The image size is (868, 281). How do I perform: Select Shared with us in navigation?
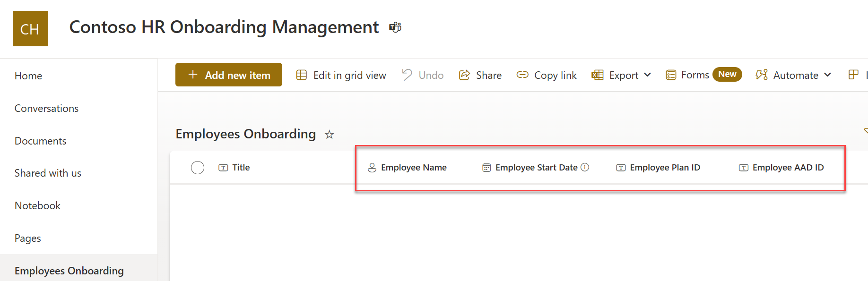(48, 173)
